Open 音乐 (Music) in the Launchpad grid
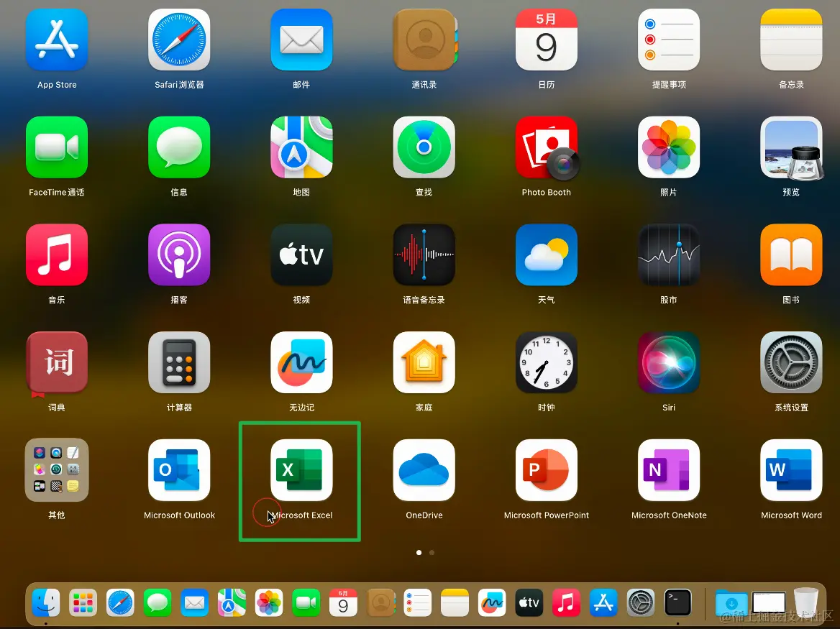This screenshot has height=629, width=840. click(x=57, y=254)
